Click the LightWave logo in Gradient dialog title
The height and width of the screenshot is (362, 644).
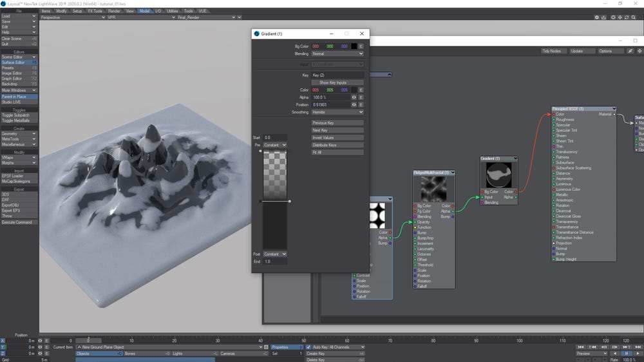(257, 33)
